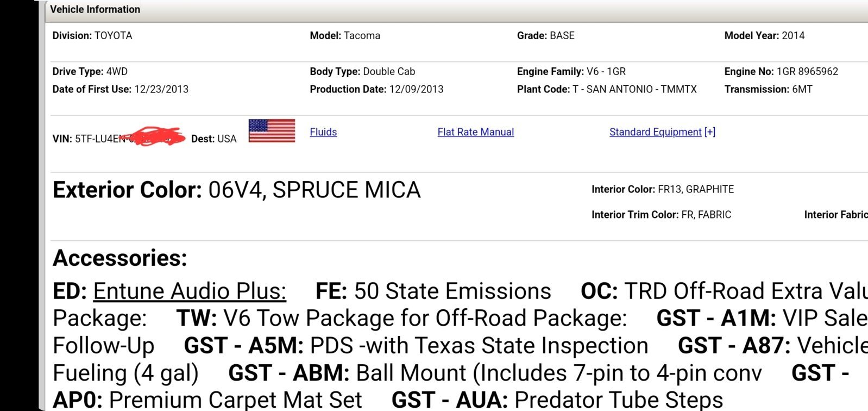Click the USA flag icon
The width and height of the screenshot is (868, 411).
coord(272,130)
